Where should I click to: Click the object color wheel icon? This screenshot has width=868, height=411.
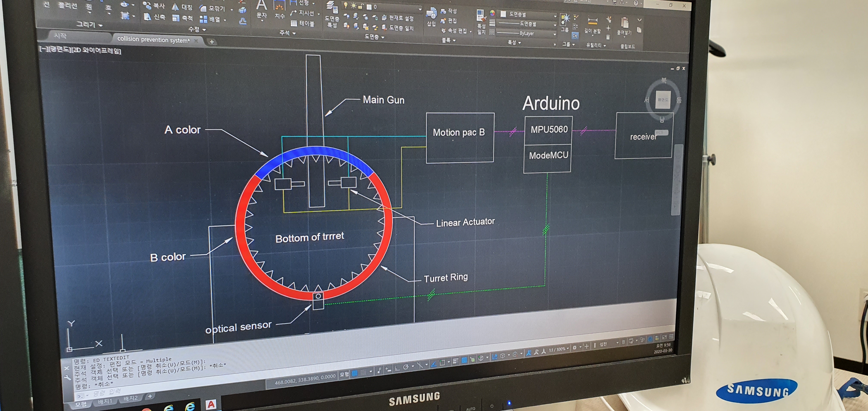[493, 13]
